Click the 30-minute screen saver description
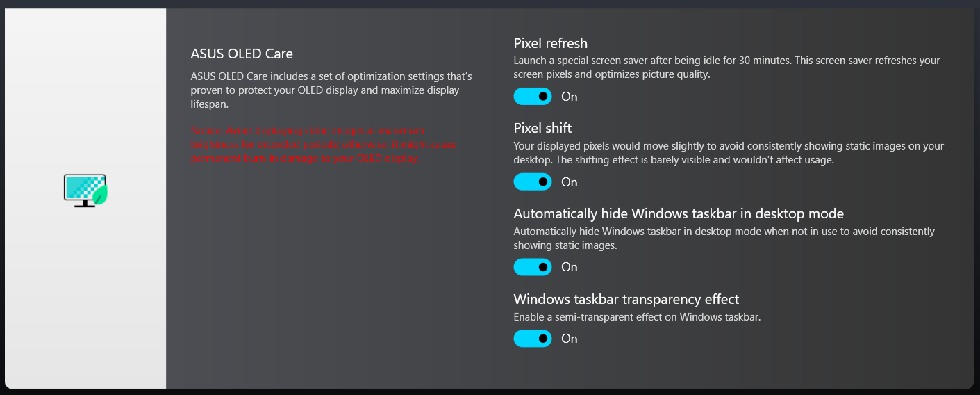The image size is (980, 395). point(726,67)
